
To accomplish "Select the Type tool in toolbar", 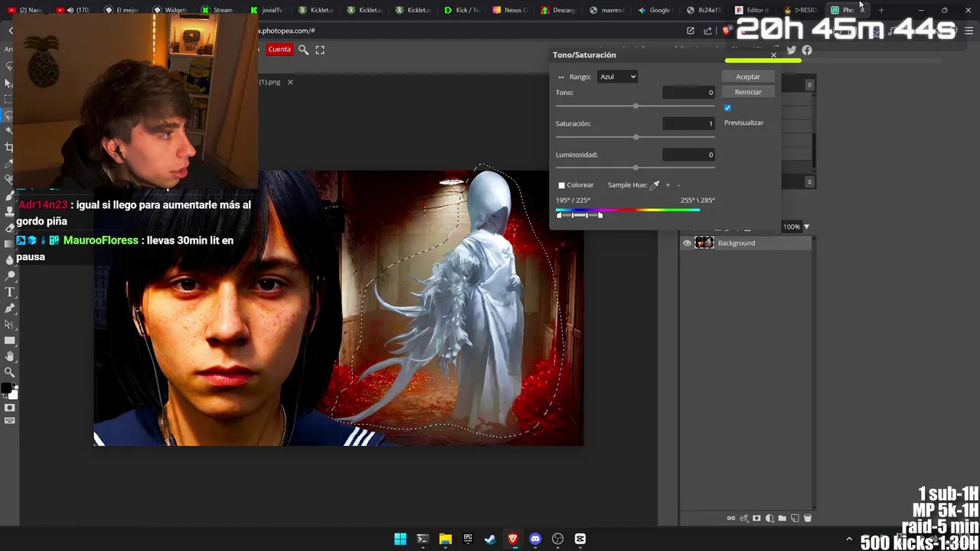I will [x=10, y=292].
